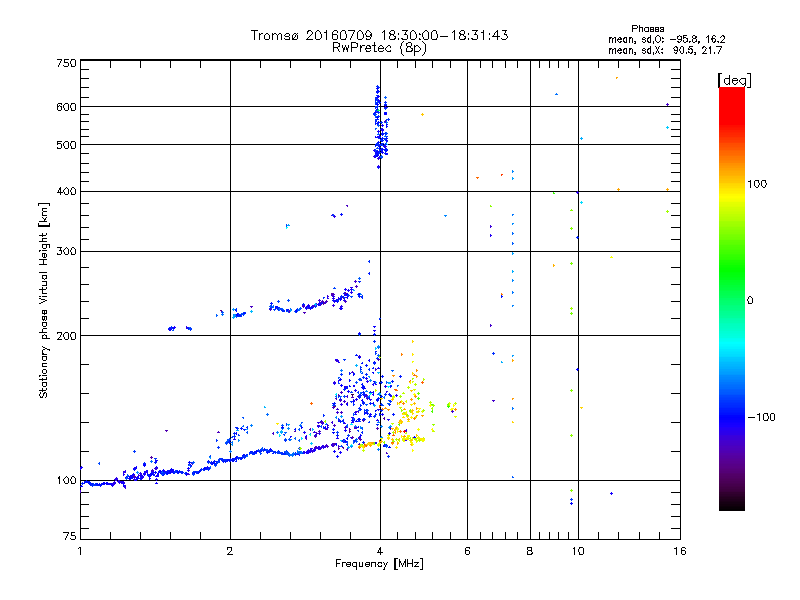Screen dimensions: 800x600
Task: Click y-axis tick label '500'
Action: click(66, 145)
